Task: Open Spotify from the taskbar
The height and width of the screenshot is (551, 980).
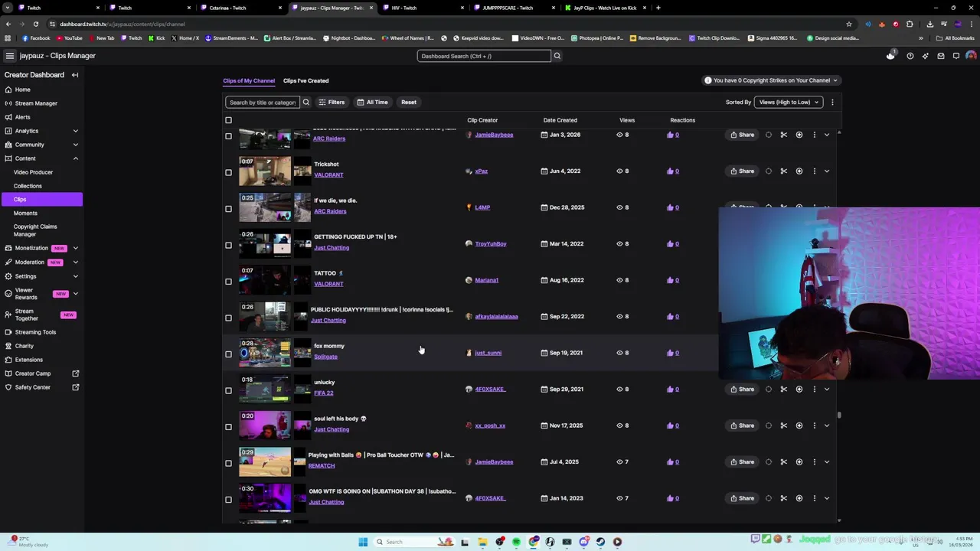Action: [516, 542]
